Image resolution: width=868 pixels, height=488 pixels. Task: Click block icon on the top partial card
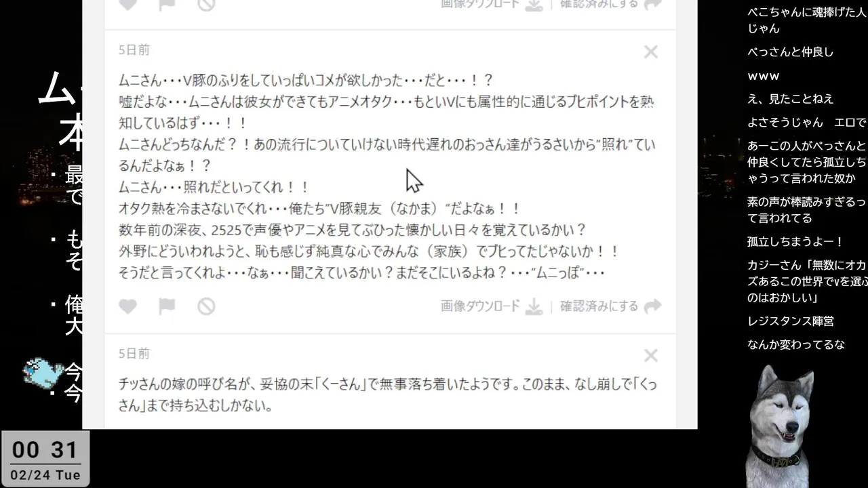pyautogui.click(x=206, y=4)
